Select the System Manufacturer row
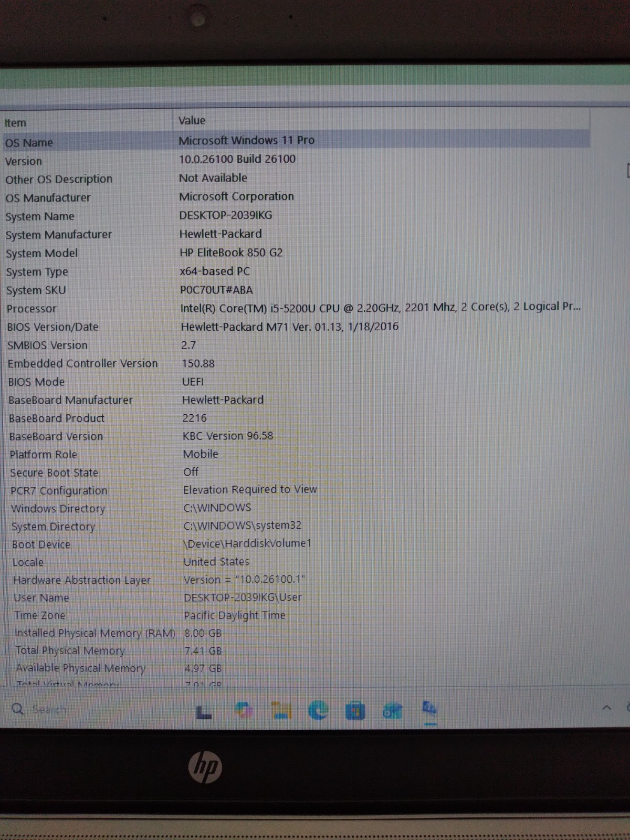The height and width of the screenshot is (840, 630). pos(295,234)
